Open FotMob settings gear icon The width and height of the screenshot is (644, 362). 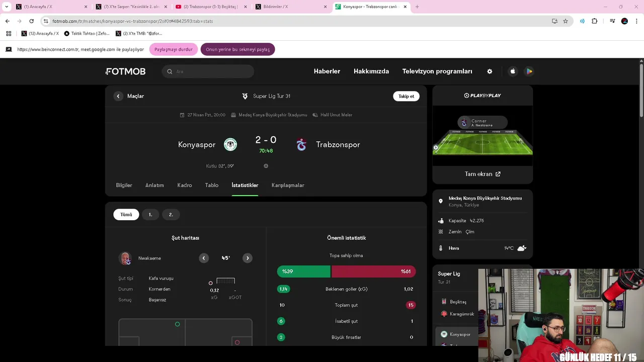coord(490,71)
